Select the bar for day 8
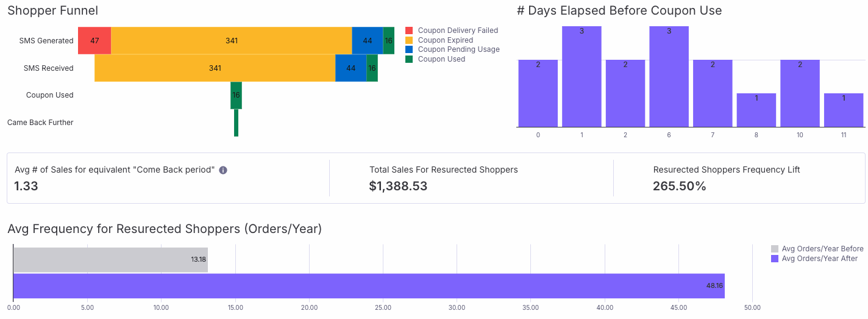Viewport: 868px width, 319px height. click(756, 110)
